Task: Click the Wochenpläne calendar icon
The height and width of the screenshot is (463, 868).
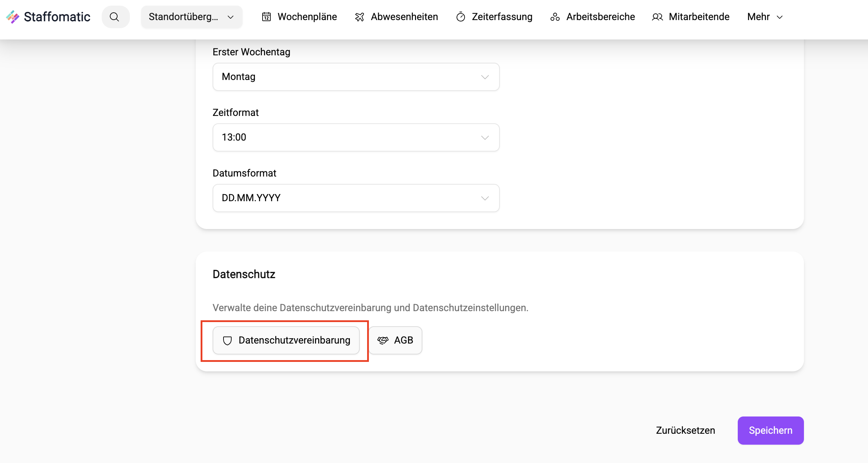Action: point(266,17)
